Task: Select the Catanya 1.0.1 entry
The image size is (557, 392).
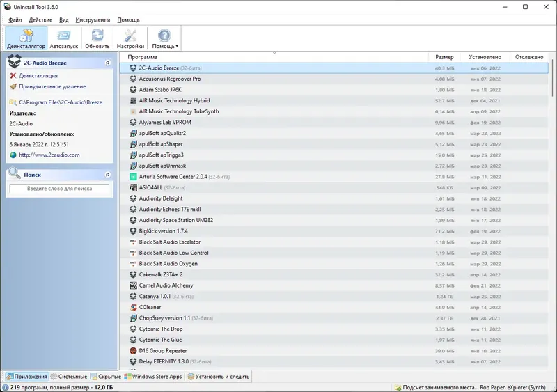Action: 334,297
